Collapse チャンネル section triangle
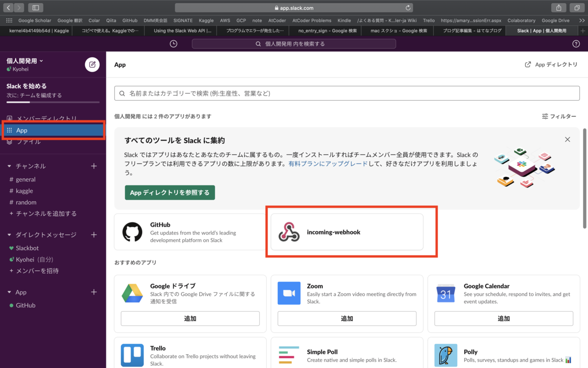588x368 pixels. click(9, 166)
